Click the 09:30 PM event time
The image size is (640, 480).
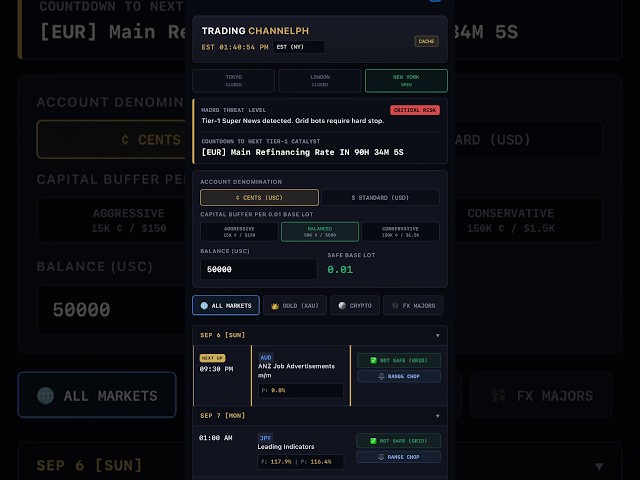pos(216,369)
